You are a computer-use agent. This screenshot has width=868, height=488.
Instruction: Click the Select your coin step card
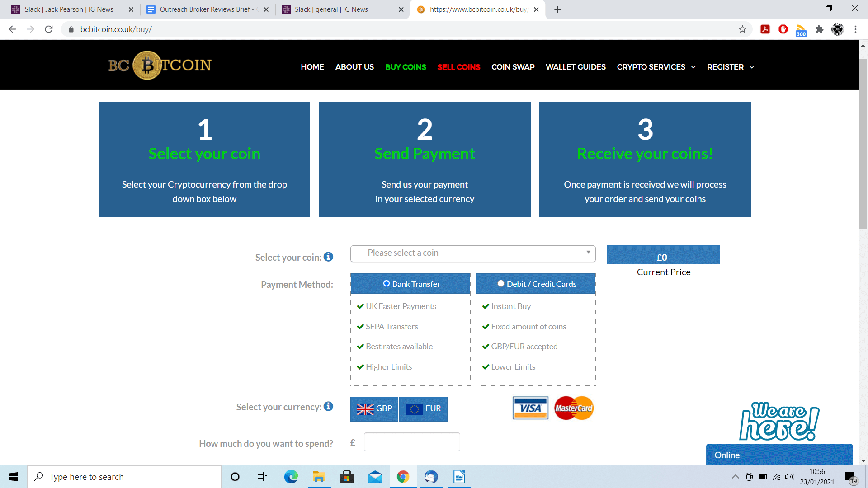[x=204, y=160]
